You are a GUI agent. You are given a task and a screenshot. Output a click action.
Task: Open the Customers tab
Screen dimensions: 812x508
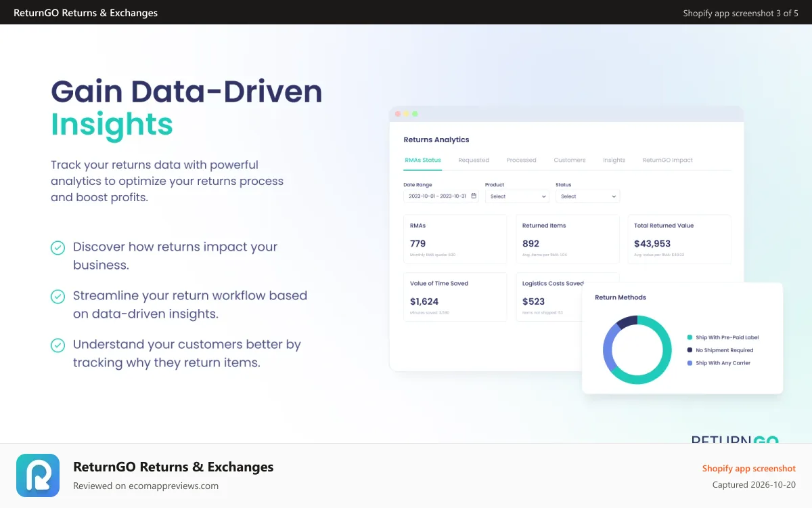pos(570,160)
